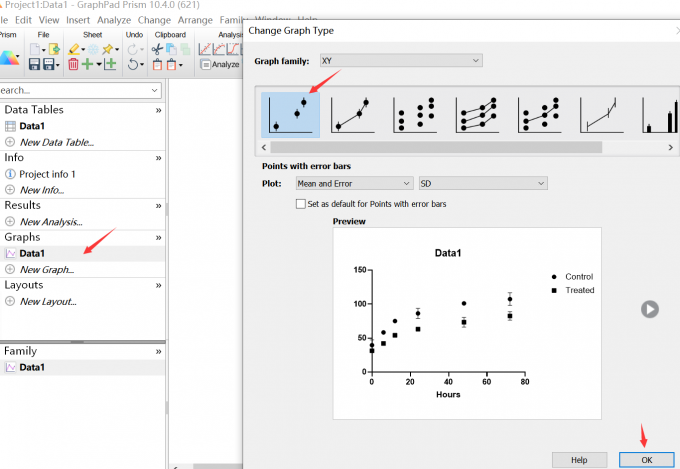Click the undo arrow icon
Screen dimensions: 680x469
[x=133, y=65]
